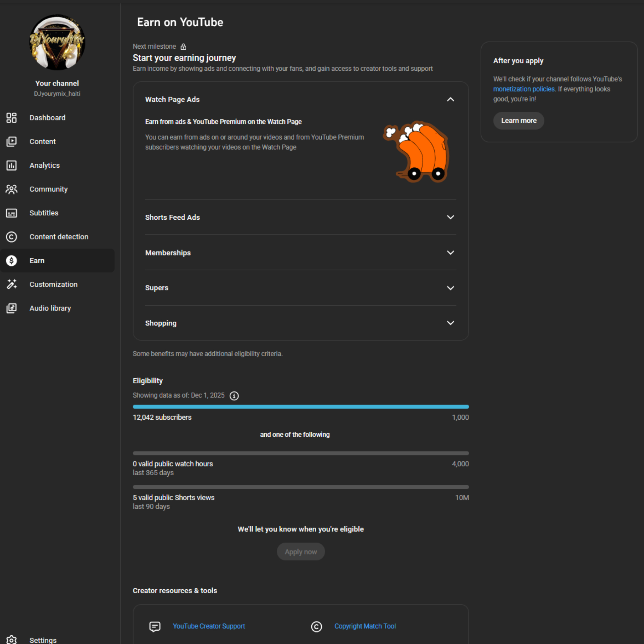Click the Dashboard grid icon
Screen dimensions: 644x644
[11, 118]
